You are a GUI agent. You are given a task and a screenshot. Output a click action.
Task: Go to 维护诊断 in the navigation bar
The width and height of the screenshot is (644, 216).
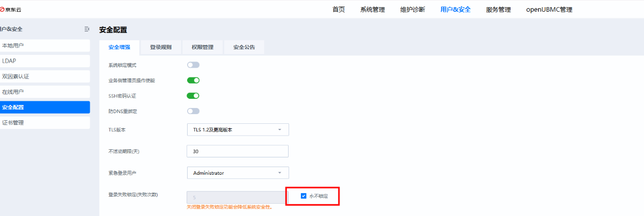413,10
